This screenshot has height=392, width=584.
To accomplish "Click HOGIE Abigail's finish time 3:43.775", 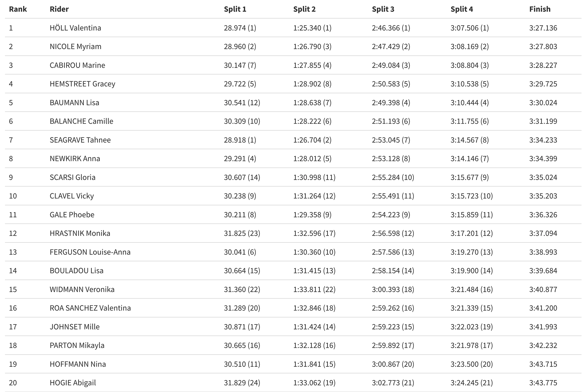I will pyautogui.click(x=543, y=383).
